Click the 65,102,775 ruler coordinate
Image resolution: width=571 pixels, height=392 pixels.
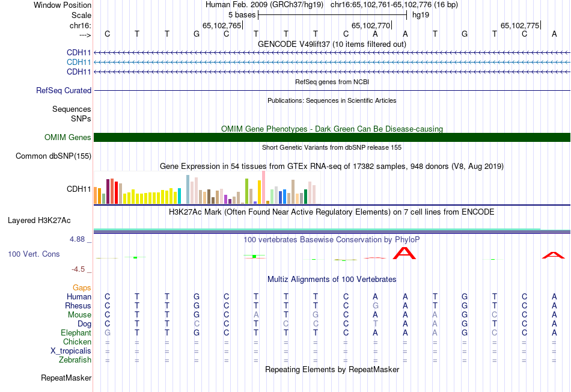coord(520,25)
